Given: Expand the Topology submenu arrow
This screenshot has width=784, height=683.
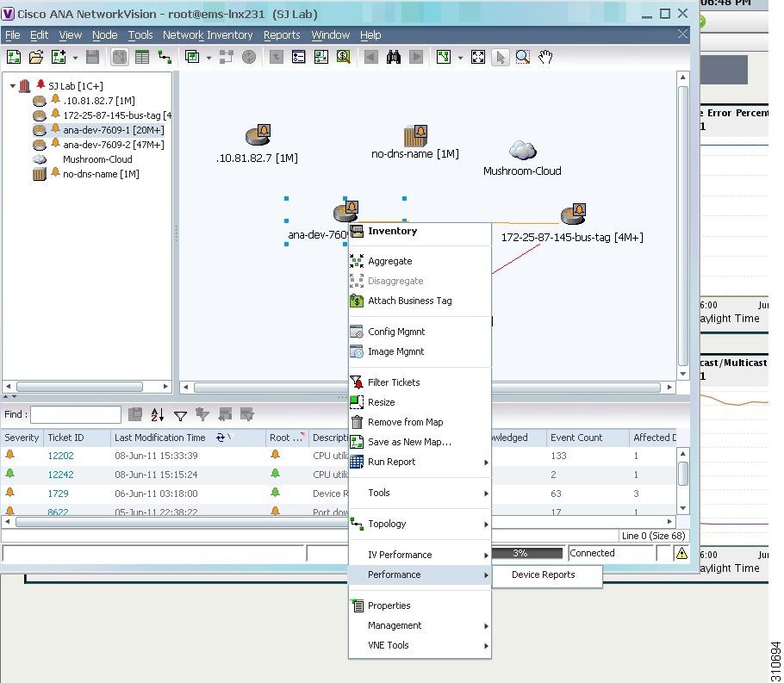Looking at the screenshot, I should pos(486,524).
